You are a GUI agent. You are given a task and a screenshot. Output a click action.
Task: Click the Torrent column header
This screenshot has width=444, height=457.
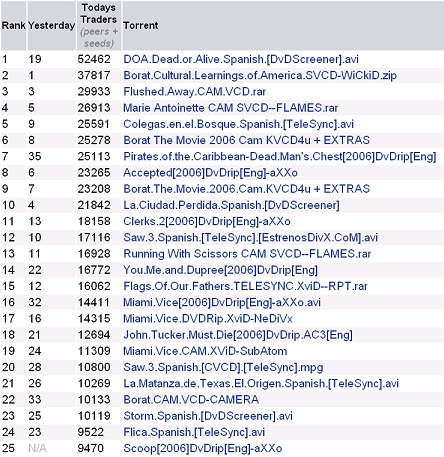point(141,26)
